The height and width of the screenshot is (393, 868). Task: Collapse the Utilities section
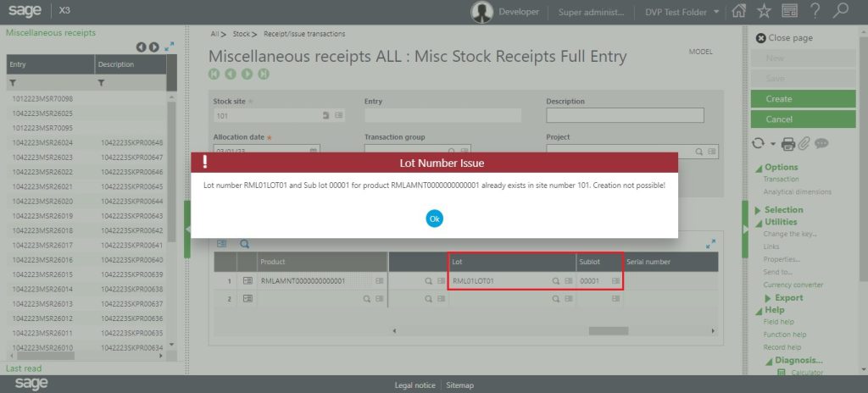click(759, 223)
